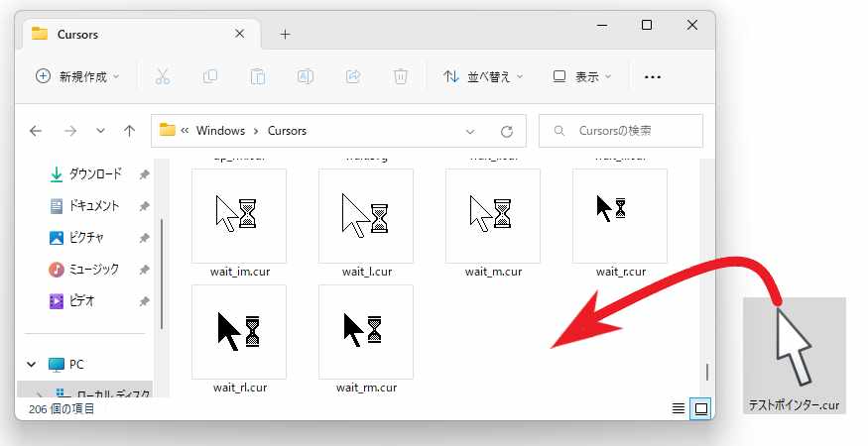Open the 表示 view dropdown
This screenshot has width=868, height=446.
tap(581, 76)
